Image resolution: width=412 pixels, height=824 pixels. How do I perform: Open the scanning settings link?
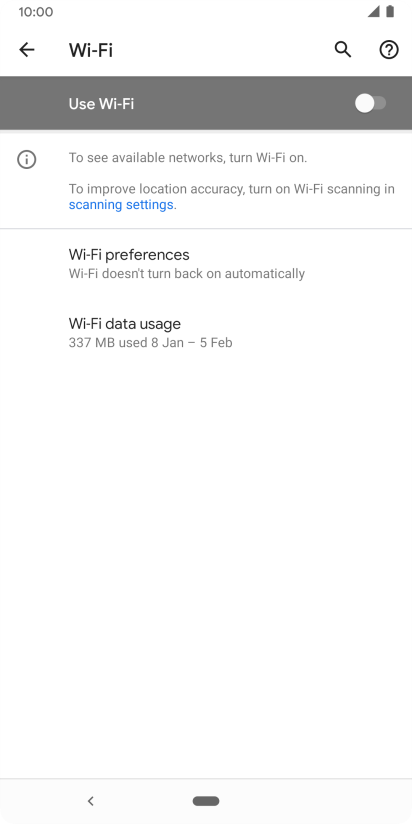(x=121, y=205)
